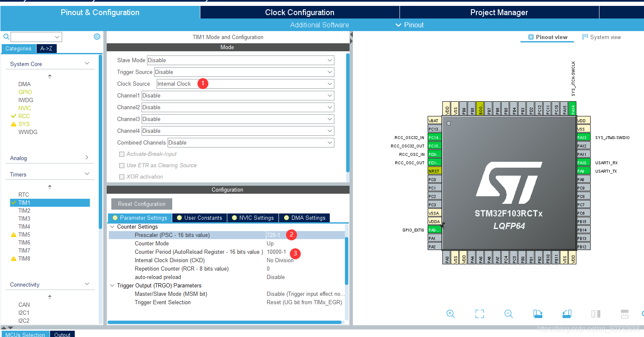This screenshot has width=644, height=337.
Task: Open the Output tab at bottom
Action: pyautogui.click(x=62, y=334)
